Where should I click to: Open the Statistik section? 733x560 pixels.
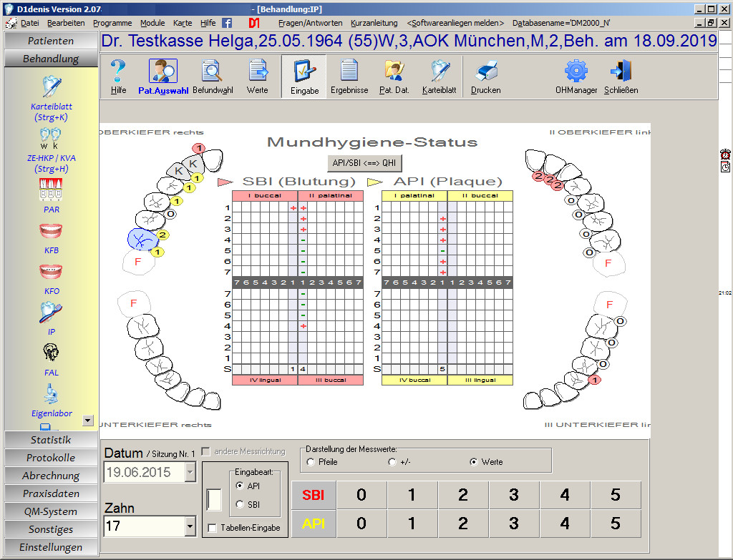[51, 440]
